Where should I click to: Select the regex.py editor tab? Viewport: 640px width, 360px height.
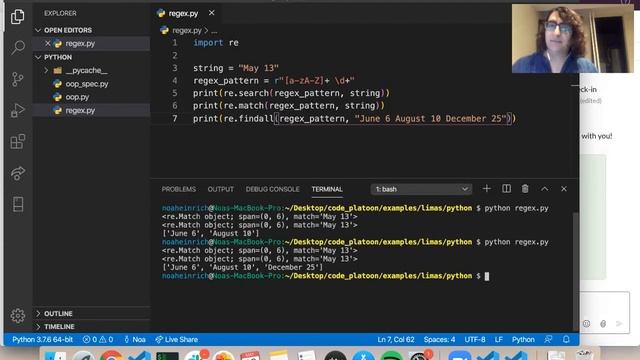[x=183, y=13]
